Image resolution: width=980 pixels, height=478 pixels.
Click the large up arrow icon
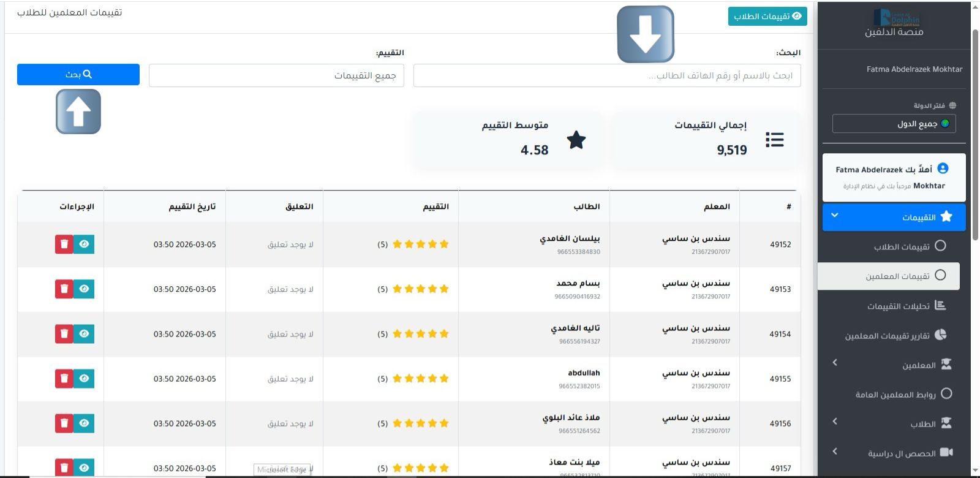(78, 112)
